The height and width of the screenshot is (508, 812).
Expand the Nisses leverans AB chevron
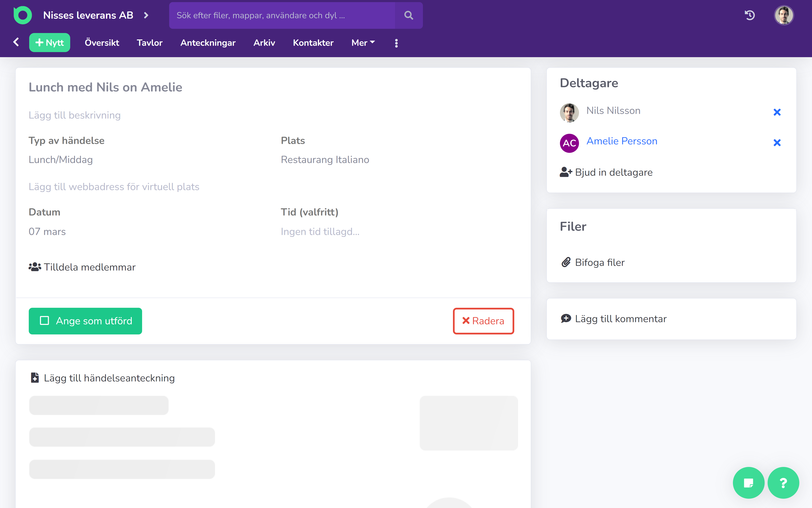click(x=146, y=15)
